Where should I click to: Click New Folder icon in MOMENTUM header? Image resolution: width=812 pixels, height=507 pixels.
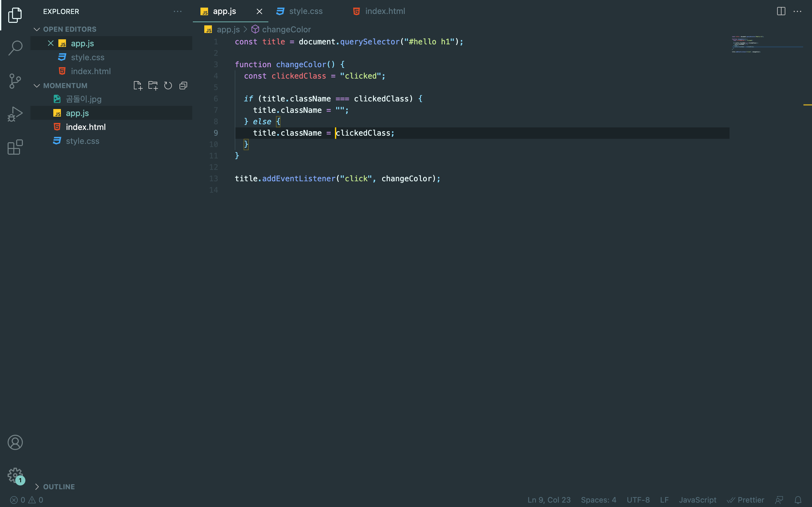[153, 86]
